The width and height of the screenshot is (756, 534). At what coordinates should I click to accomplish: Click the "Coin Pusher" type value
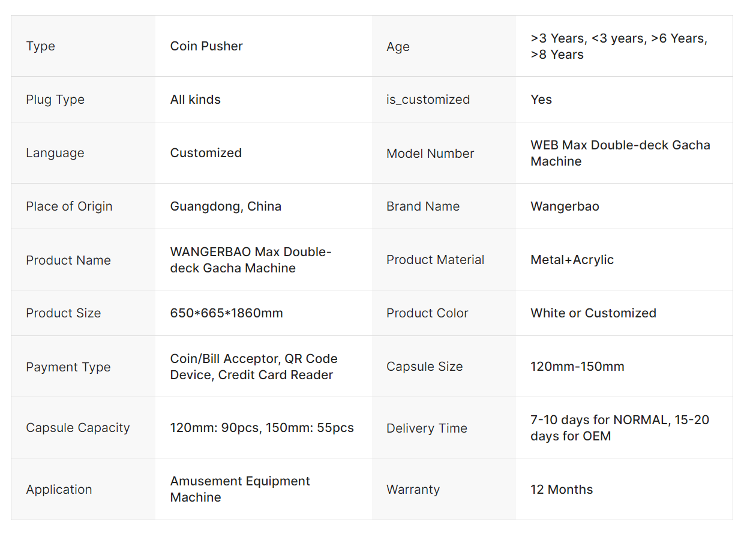[206, 46]
